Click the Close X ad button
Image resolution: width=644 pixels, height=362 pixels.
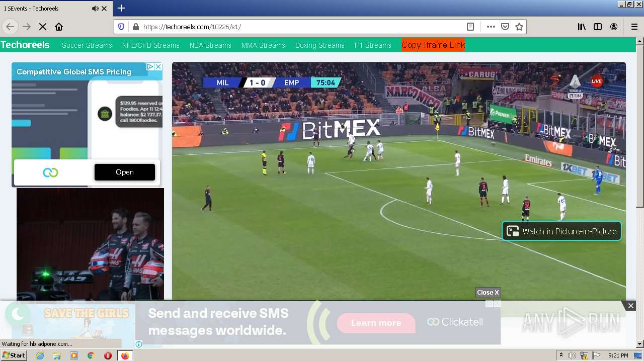pos(488,293)
